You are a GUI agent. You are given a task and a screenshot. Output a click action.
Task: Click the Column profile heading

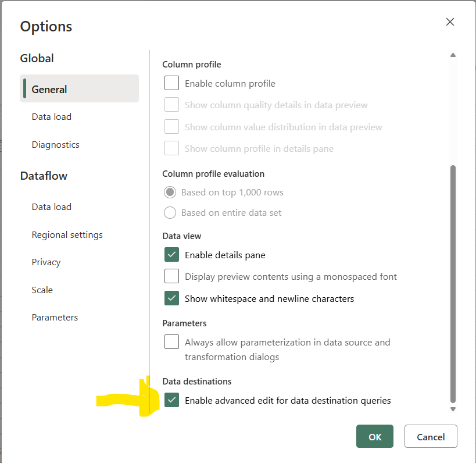coord(192,65)
